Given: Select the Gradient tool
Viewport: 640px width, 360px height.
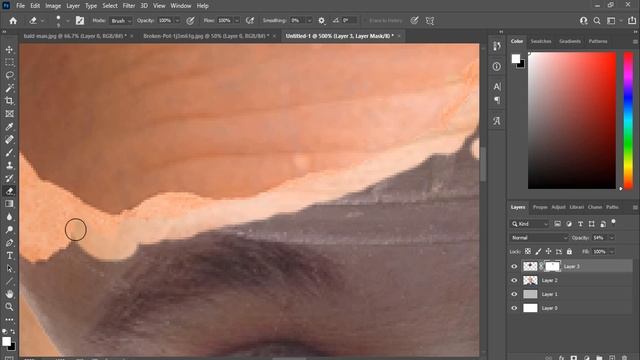Looking at the screenshot, I should pos(9,204).
